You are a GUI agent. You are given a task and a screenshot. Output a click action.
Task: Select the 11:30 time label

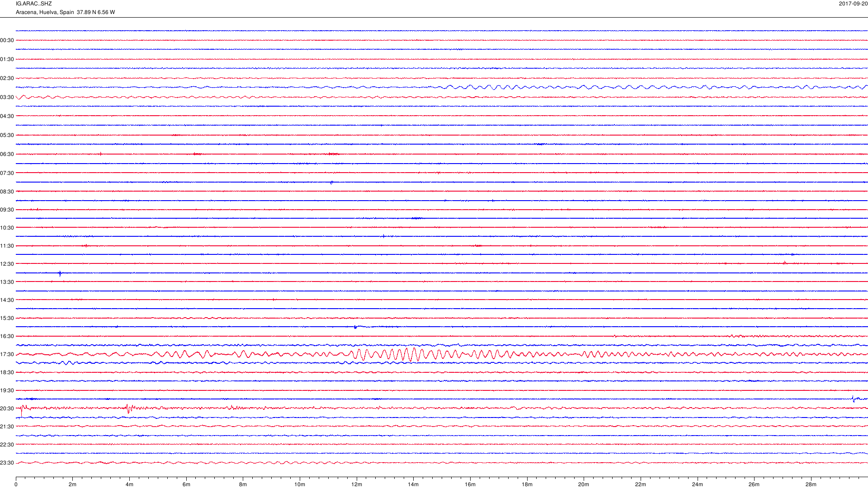point(7,246)
